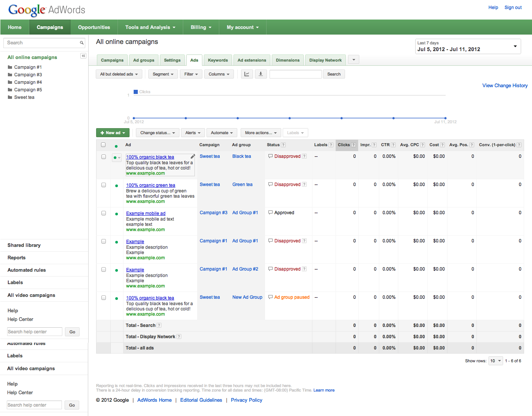Screen dimensions: 532x416
Task: Click Disapproved speech bubble icon for Green tea
Action: tap(270, 184)
